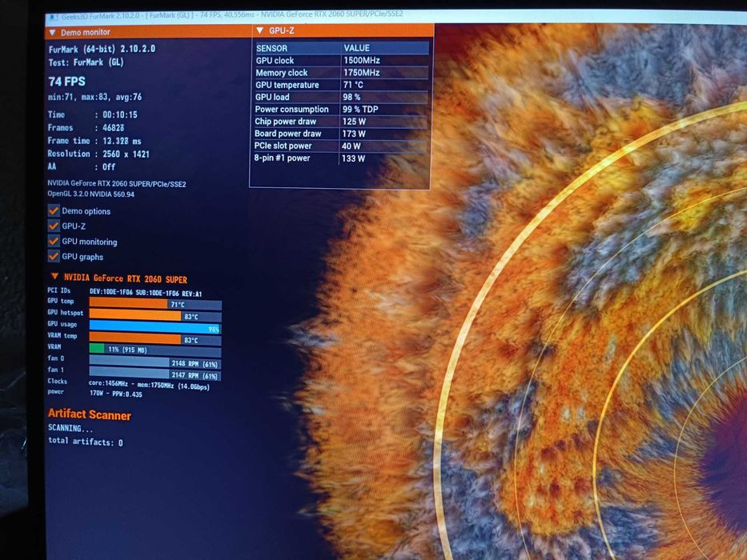Click the FurMark (64-bit) 2.10.2.0 heading
The height and width of the screenshot is (560, 747).
tap(102, 49)
